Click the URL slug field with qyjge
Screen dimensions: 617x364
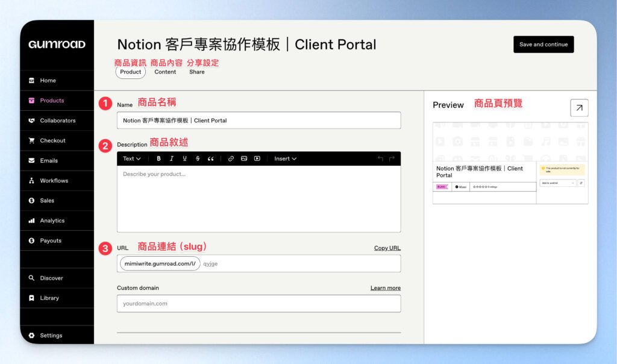click(300, 263)
